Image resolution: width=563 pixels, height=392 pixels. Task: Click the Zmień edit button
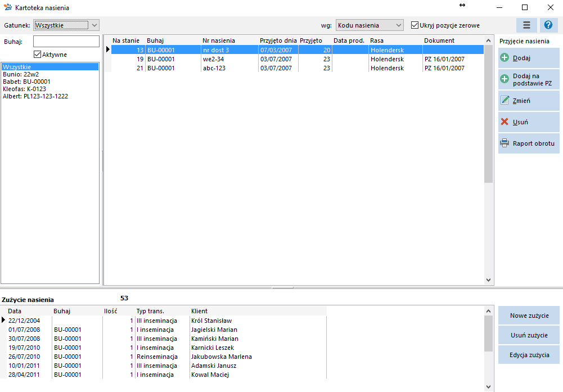coord(529,101)
